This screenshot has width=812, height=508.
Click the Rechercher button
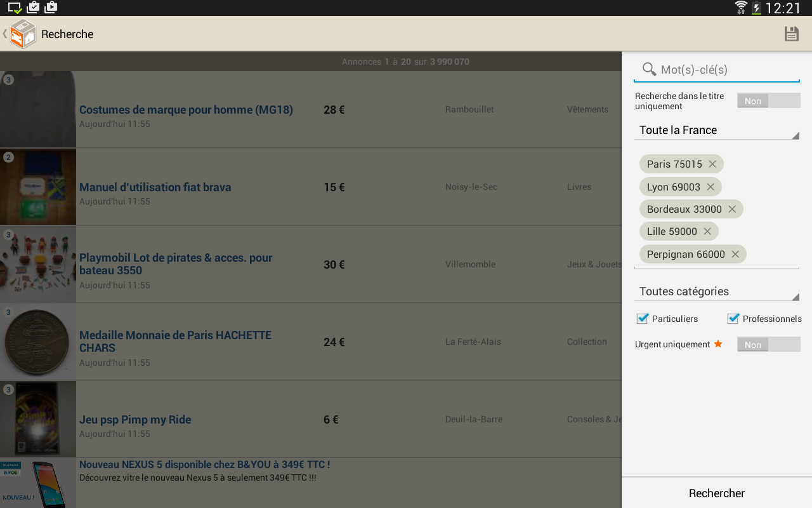click(x=717, y=493)
